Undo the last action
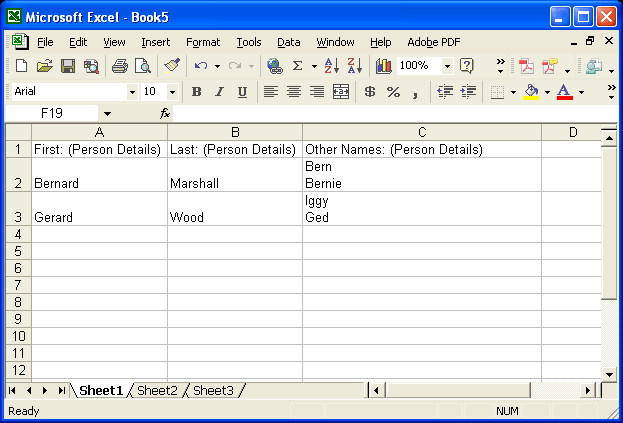The image size is (623, 423). click(201, 66)
